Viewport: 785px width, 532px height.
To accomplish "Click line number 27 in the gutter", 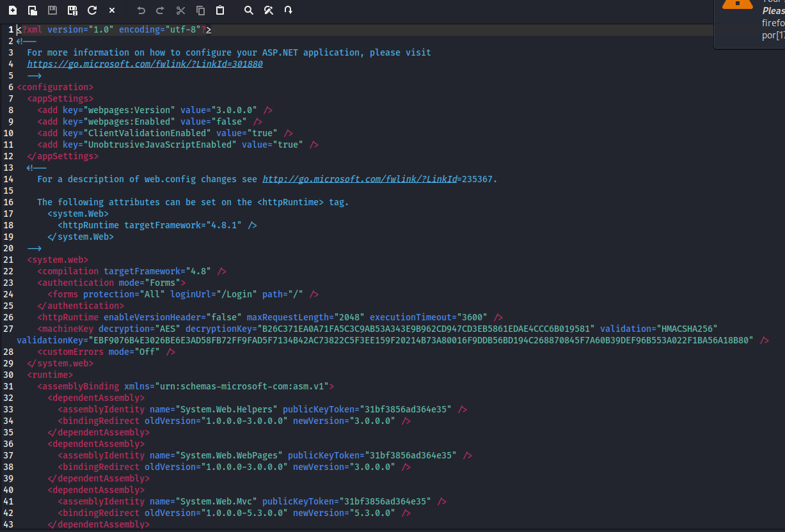I will point(8,329).
